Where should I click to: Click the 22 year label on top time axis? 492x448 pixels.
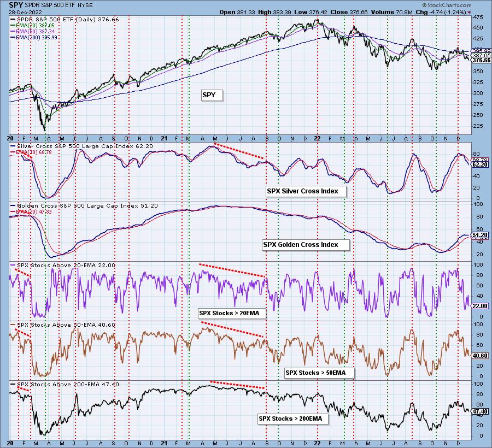pyautogui.click(x=318, y=138)
